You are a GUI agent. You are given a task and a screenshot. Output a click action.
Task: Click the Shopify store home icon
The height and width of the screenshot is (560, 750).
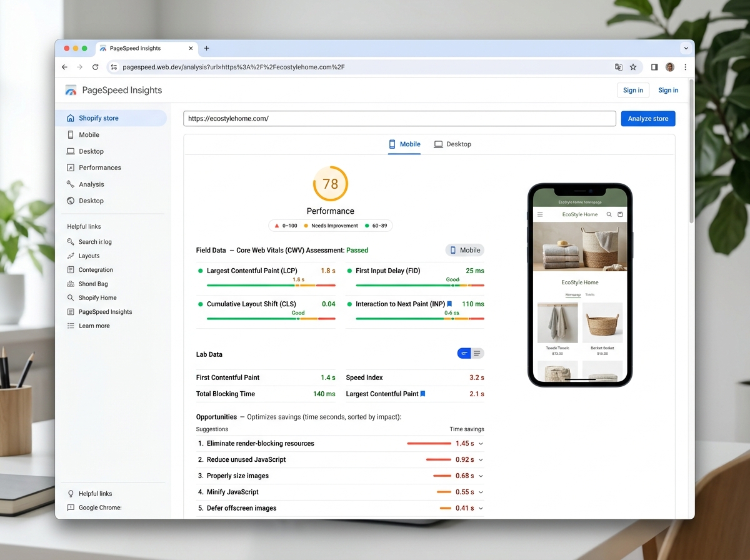[x=71, y=118]
